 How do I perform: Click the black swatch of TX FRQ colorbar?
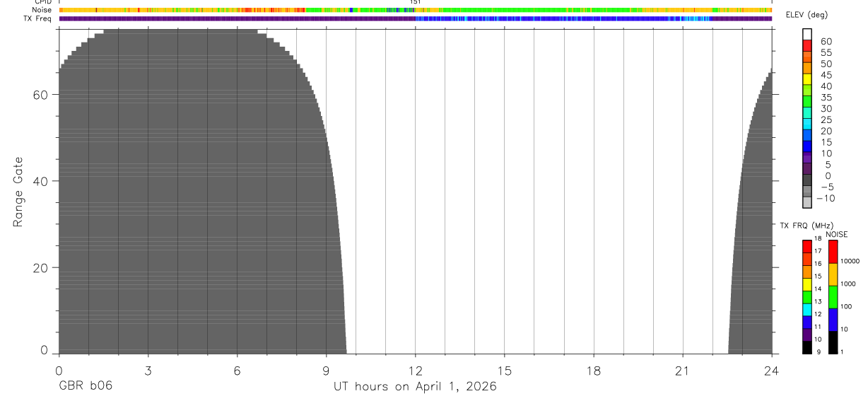pos(807,347)
